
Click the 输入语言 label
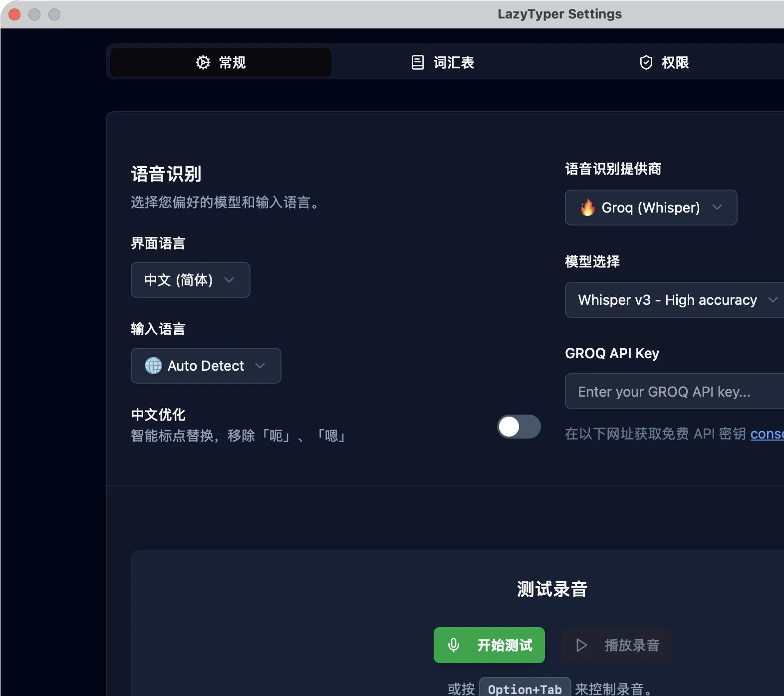[x=158, y=329]
